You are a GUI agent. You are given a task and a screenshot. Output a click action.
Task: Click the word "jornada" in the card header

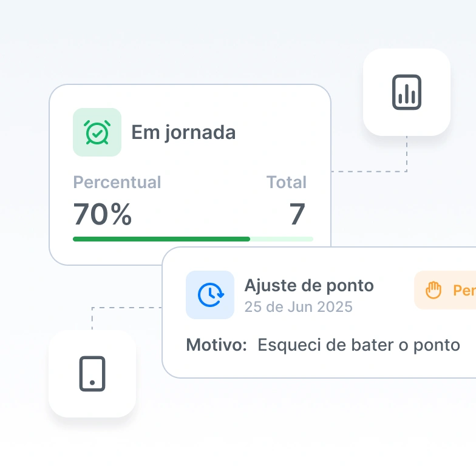pos(200,132)
